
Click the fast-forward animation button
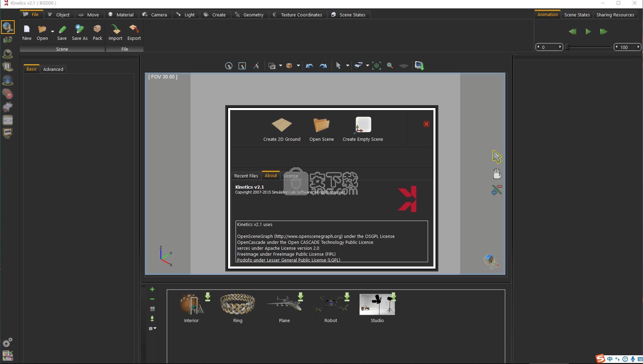[604, 31]
